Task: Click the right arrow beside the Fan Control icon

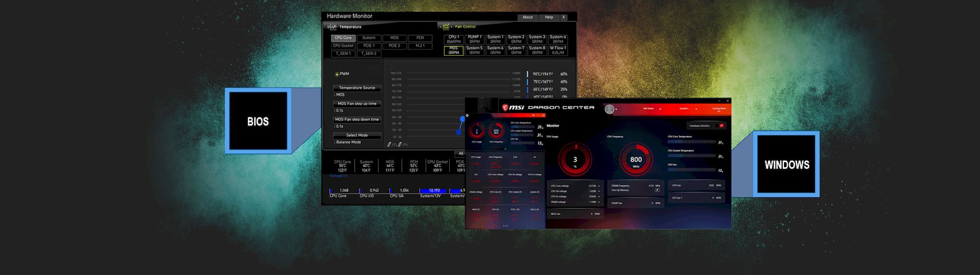Action: coord(451,27)
